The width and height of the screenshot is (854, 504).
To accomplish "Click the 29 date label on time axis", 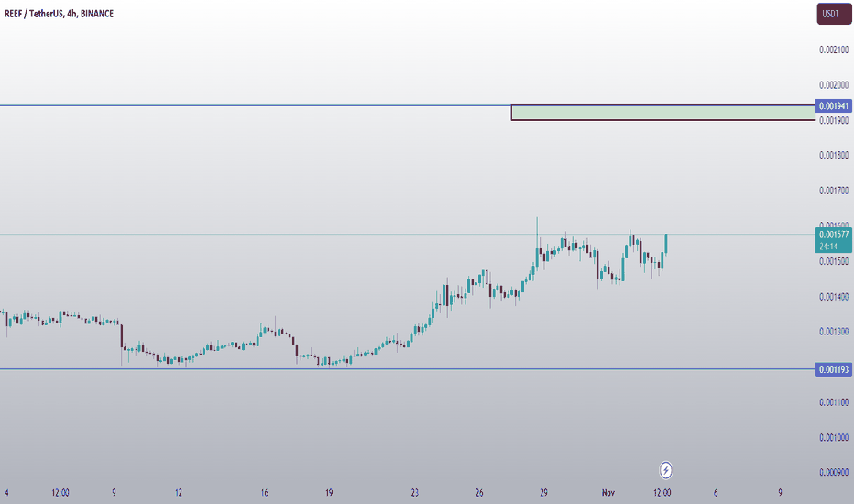I will [543, 493].
